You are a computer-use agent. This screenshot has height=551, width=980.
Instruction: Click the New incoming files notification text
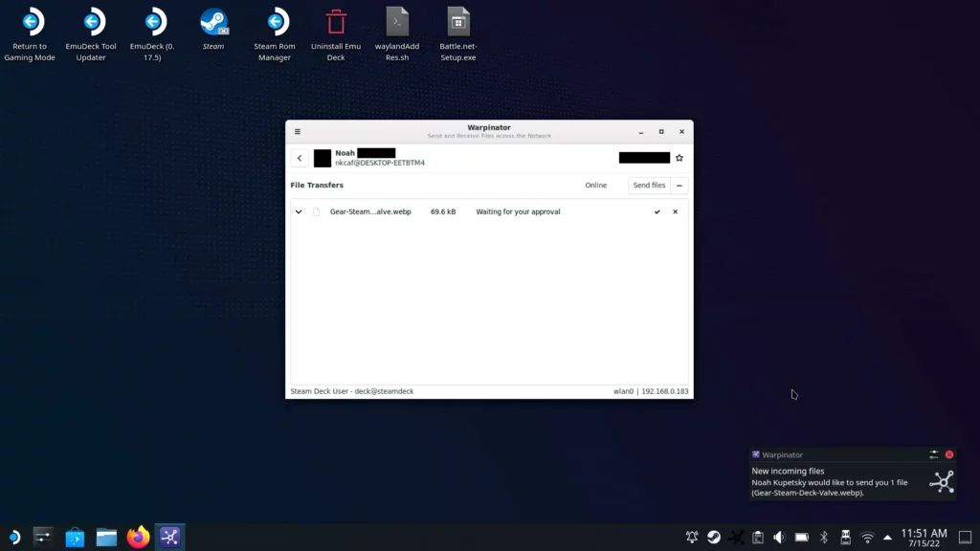coord(789,472)
